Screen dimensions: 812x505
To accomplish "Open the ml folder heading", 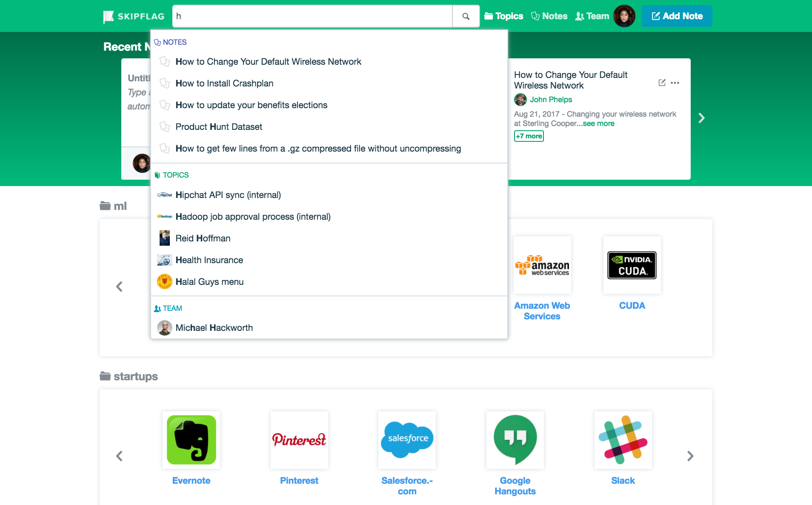I will click(113, 206).
